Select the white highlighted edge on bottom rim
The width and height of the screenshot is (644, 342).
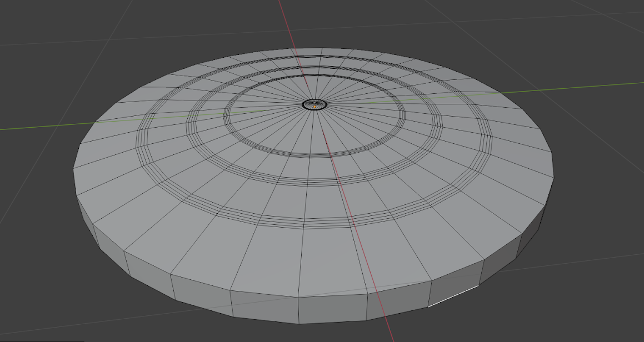pyautogui.click(x=453, y=296)
